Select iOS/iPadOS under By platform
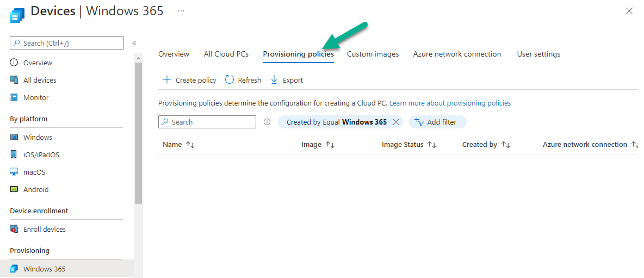 coord(41,155)
